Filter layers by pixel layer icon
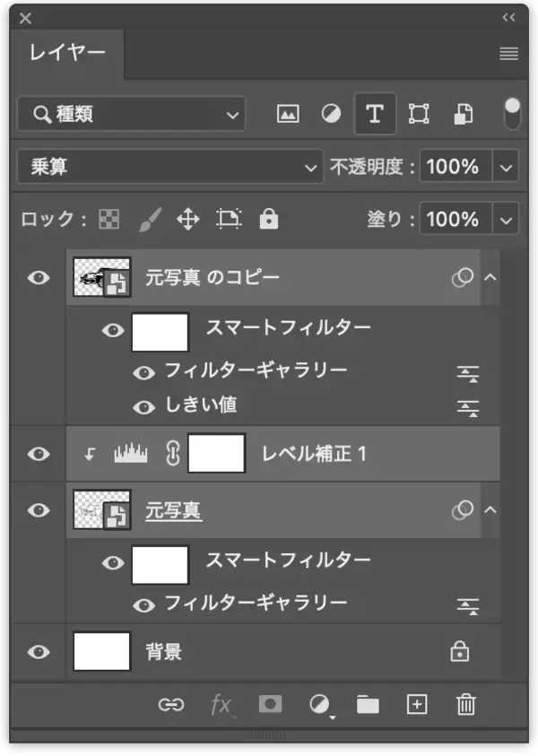This screenshot has height=756, width=538. point(288,114)
